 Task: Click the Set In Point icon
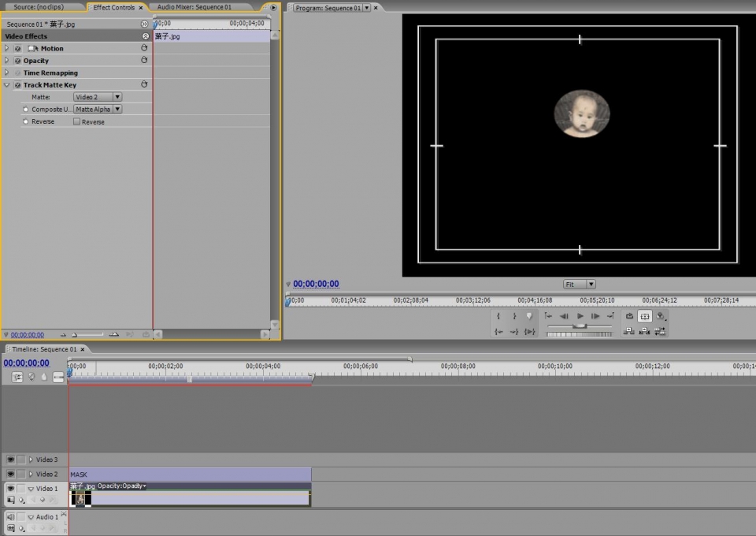[498, 316]
